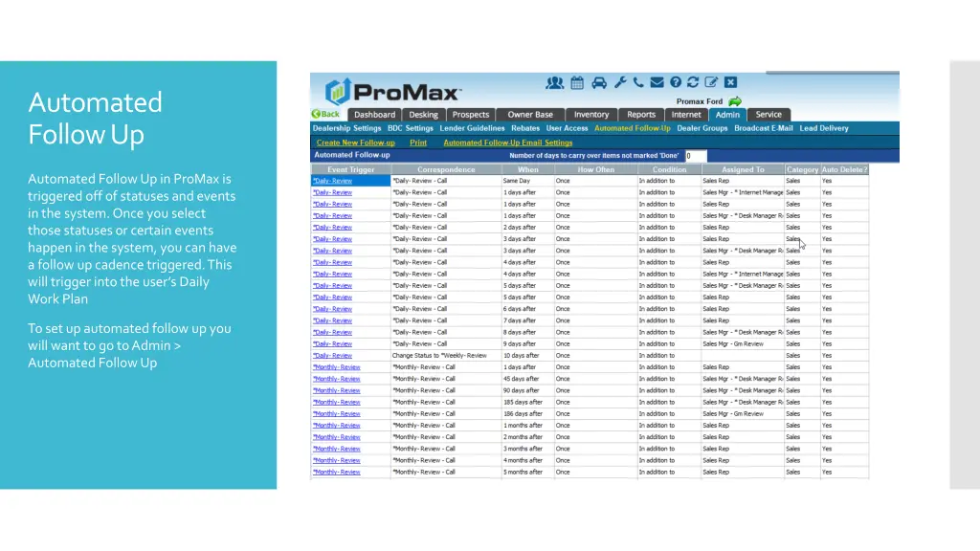Open the wrench tools icon
Image resolution: width=980 pixels, height=551 pixels.
click(x=620, y=82)
